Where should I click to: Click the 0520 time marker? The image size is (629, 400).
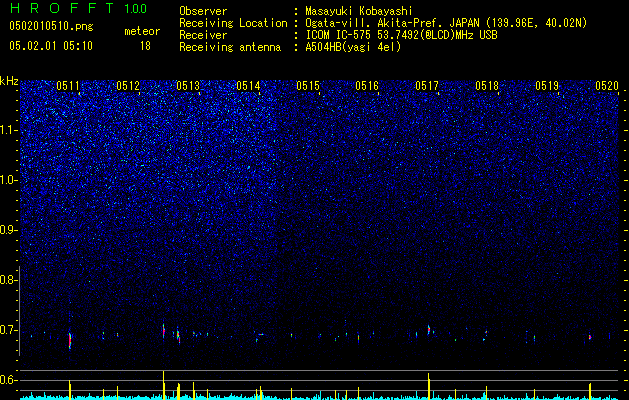click(x=607, y=85)
